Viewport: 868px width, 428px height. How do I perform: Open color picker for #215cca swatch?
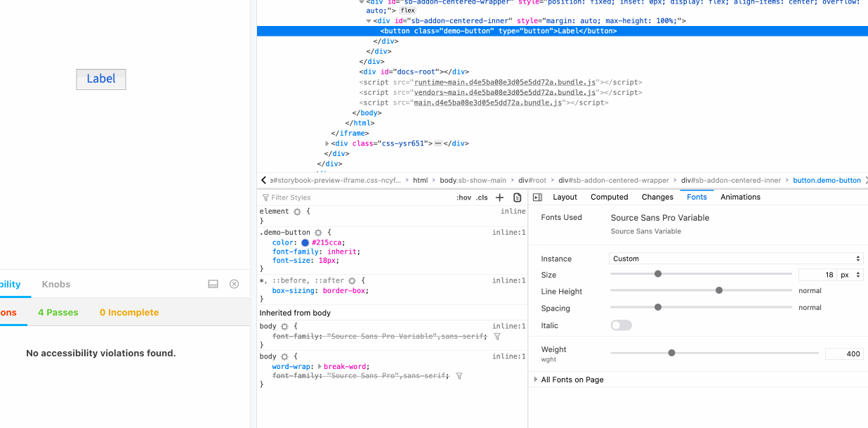click(x=305, y=242)
